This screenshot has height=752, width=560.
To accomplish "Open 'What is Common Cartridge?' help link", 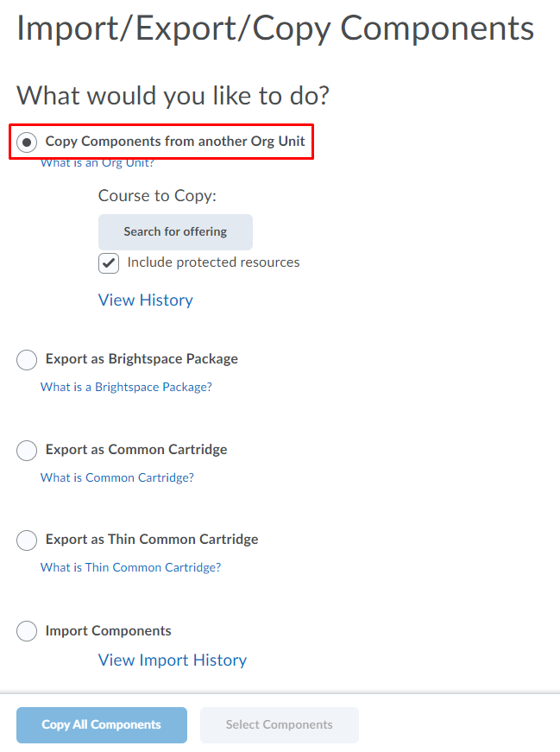I will coord(117,478).
